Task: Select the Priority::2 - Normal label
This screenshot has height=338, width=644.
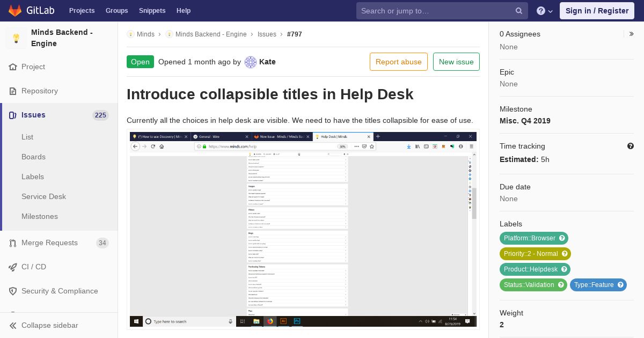Action: (531, 254)
